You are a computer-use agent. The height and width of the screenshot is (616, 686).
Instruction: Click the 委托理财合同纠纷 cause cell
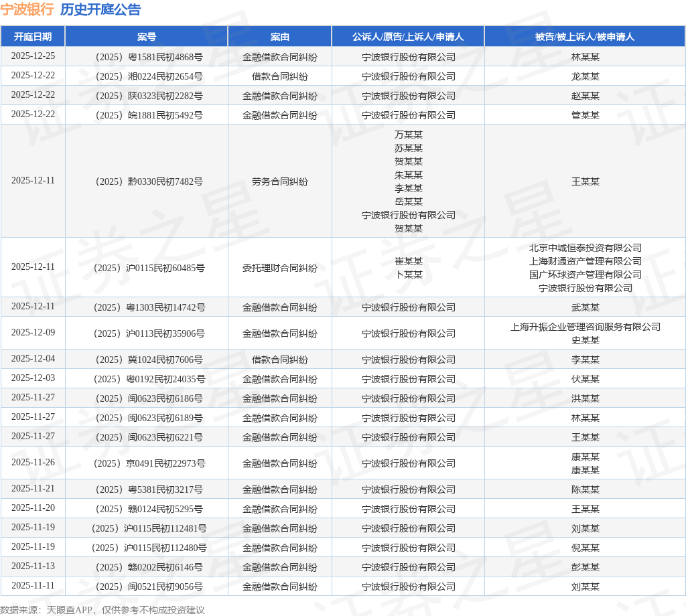pyautogui.click(x=280, y=268)
